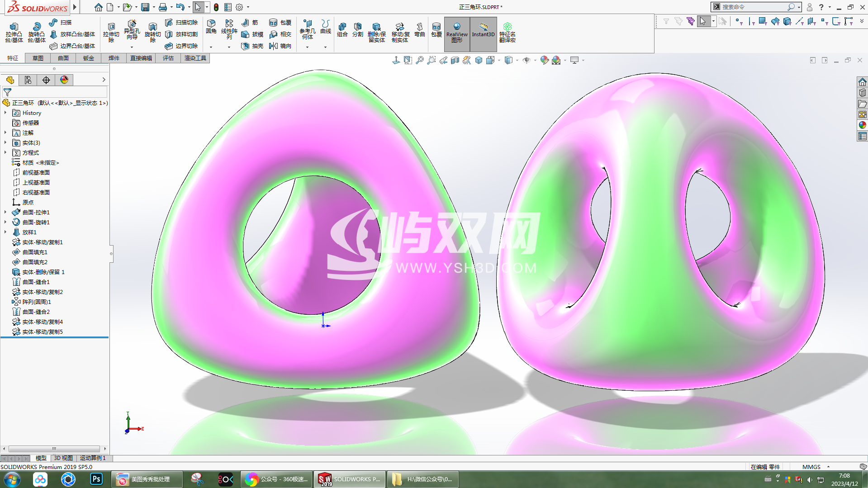Image resolution: width=868 pixels, height=488 pixels.
Task: Open the dropdown arrow under Curves (曲线)
Action: coord(325,47)
